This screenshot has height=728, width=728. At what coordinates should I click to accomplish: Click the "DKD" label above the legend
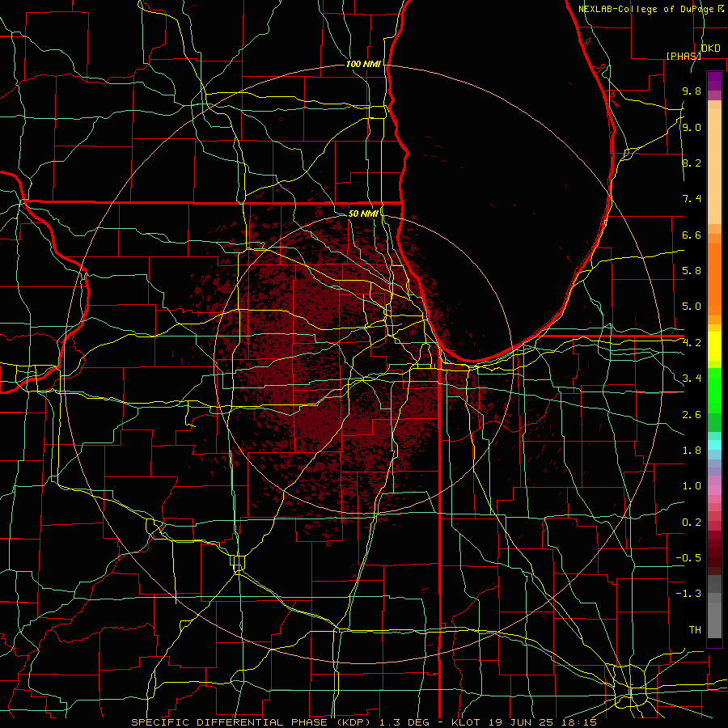pos(711,49)
